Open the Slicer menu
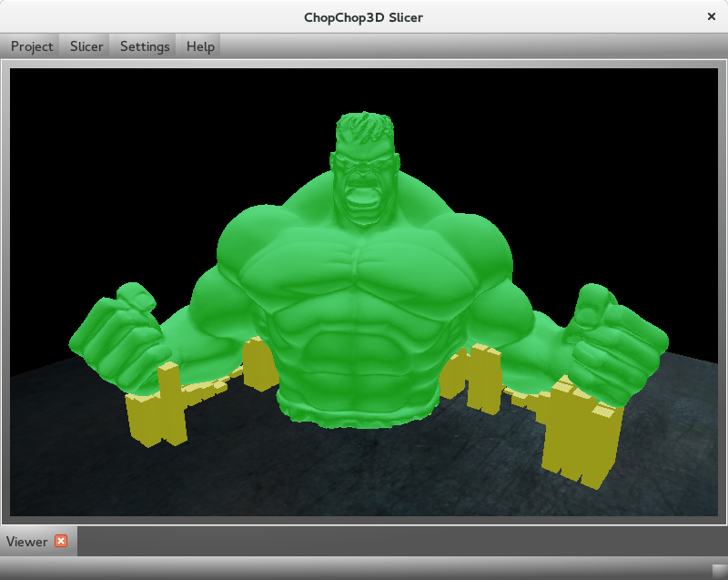This screenshot has width=728, height=580. coord(86,46)
